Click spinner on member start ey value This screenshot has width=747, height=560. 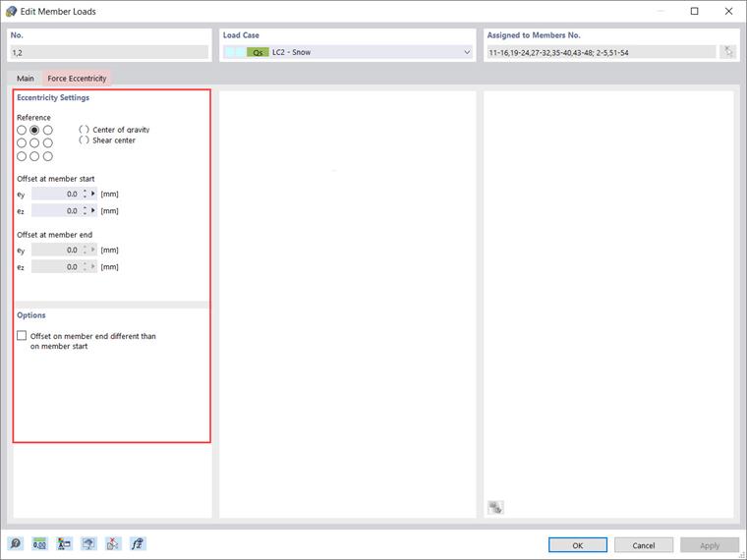[x=85, y=194]
